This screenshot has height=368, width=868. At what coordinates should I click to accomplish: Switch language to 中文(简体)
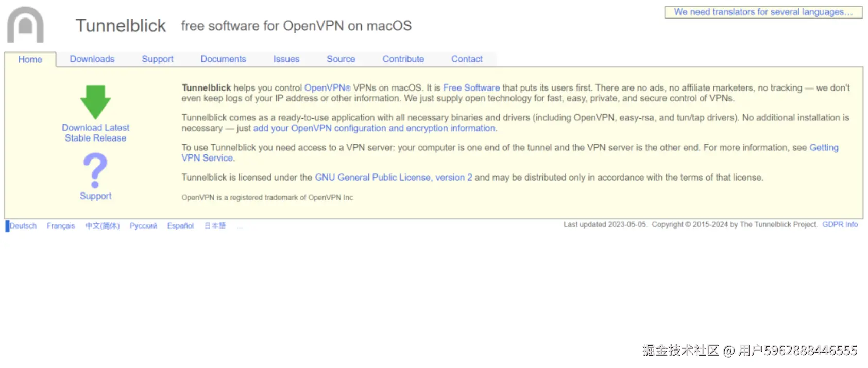[103, 226]
